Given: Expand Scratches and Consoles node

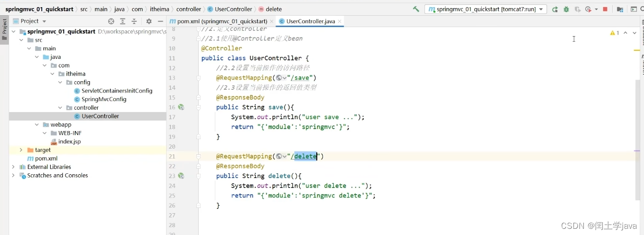Looking at the screenshot, I should [13, 176].
